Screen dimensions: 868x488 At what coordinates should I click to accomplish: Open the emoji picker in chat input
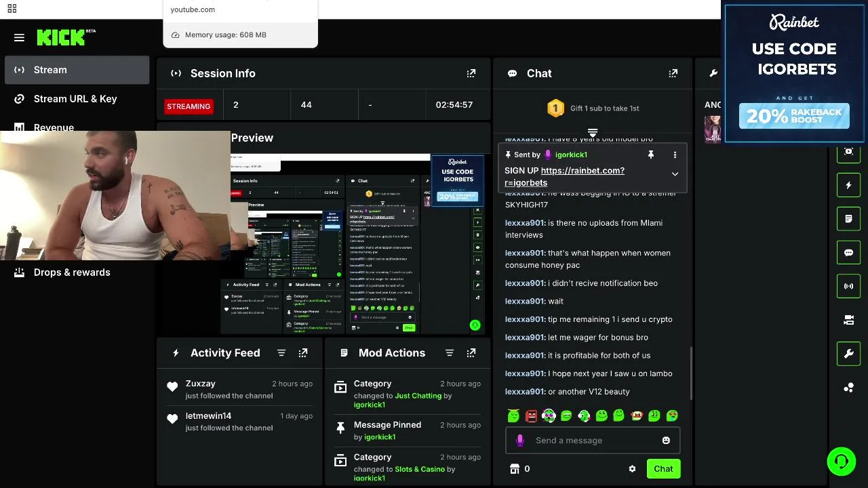[x=666, y=441]
